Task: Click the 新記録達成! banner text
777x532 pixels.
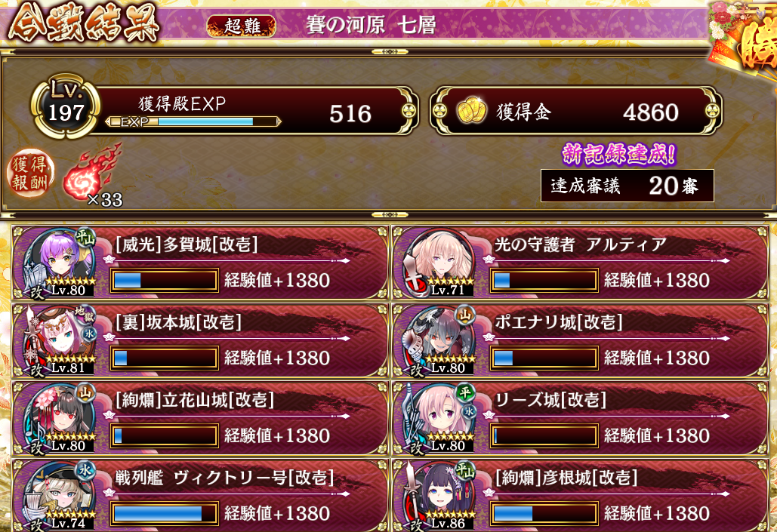Action: coord(619,155)
